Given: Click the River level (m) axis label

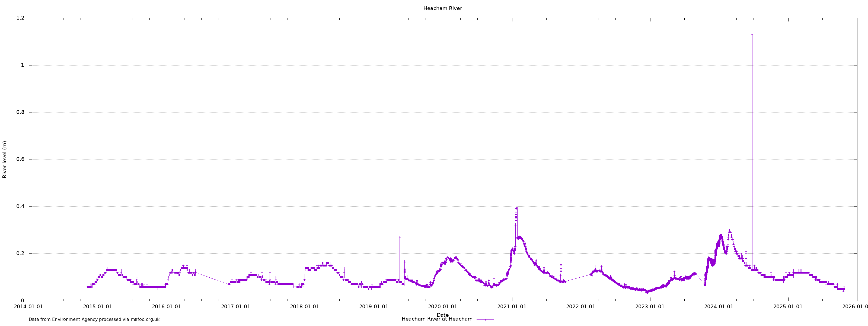Looking at the screenshot, I should click(5, 159).
